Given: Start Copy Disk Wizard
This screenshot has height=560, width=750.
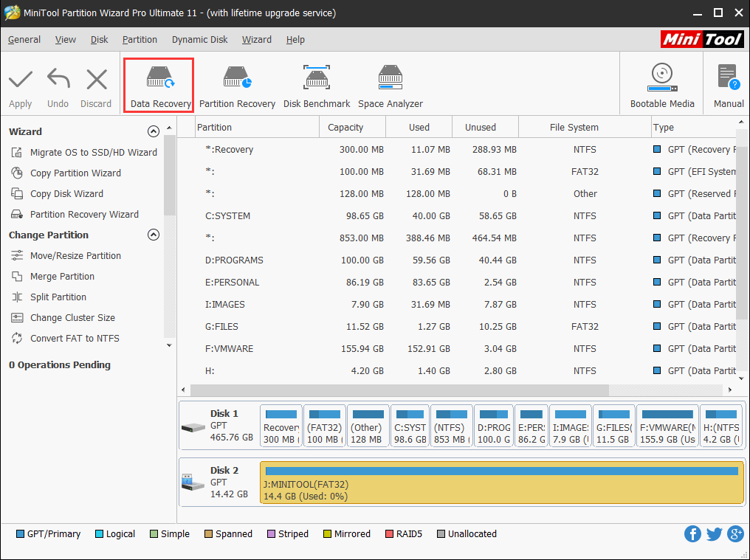Looking at the screenshot, I should click(58, 194).
